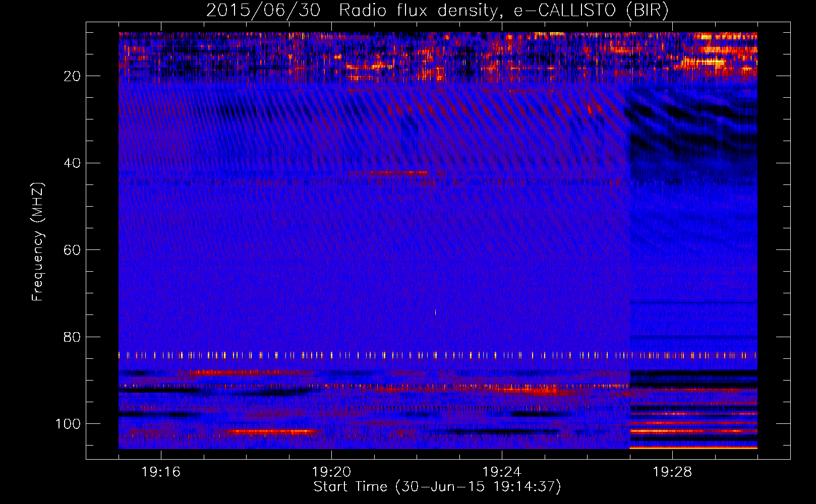
Task: Click the 19:28 time tick label
Action: point(672,472)
